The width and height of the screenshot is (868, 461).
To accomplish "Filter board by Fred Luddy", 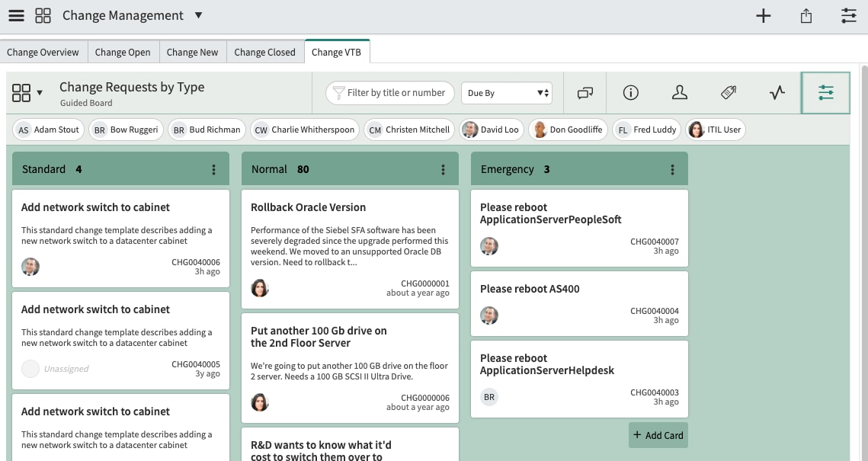I will tap(646, 130).
